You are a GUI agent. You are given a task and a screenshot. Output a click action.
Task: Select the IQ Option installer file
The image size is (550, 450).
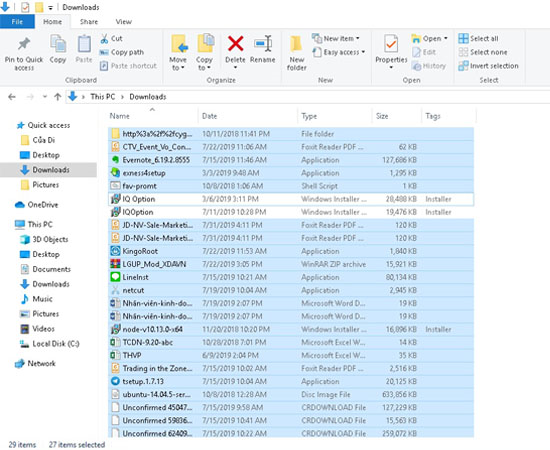(x=291, y=199)
